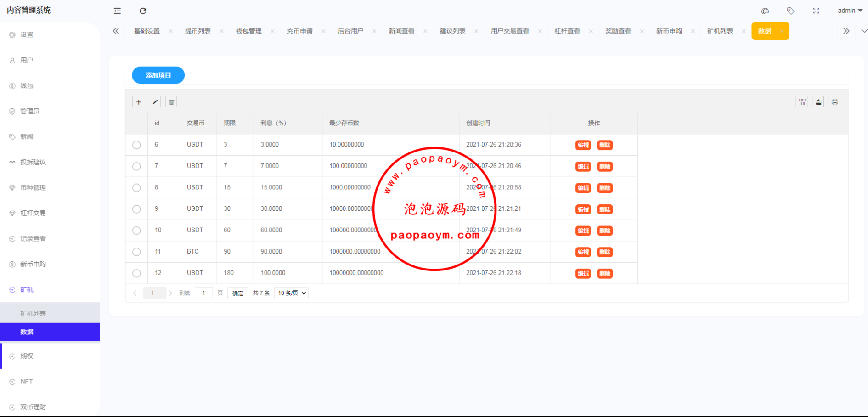868x417 pixels.
Task: Enter fullscreen mode via header icon
Action: tap(816, 11)
